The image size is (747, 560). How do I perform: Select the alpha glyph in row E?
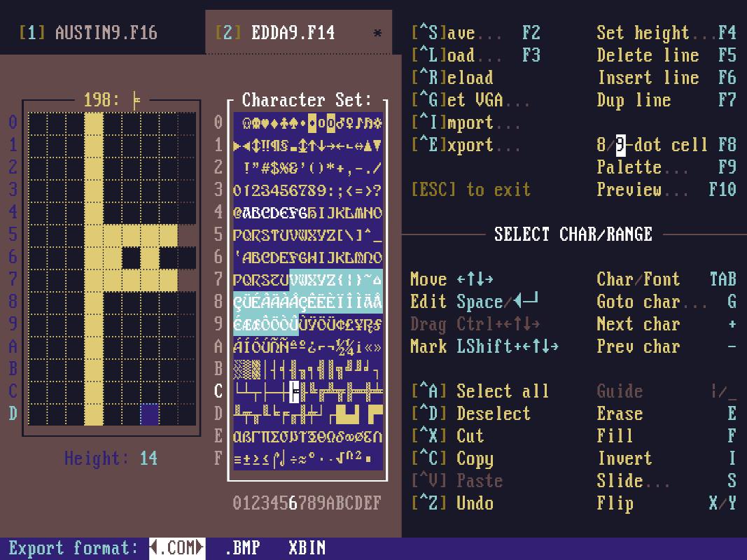[x=238, y=436]
